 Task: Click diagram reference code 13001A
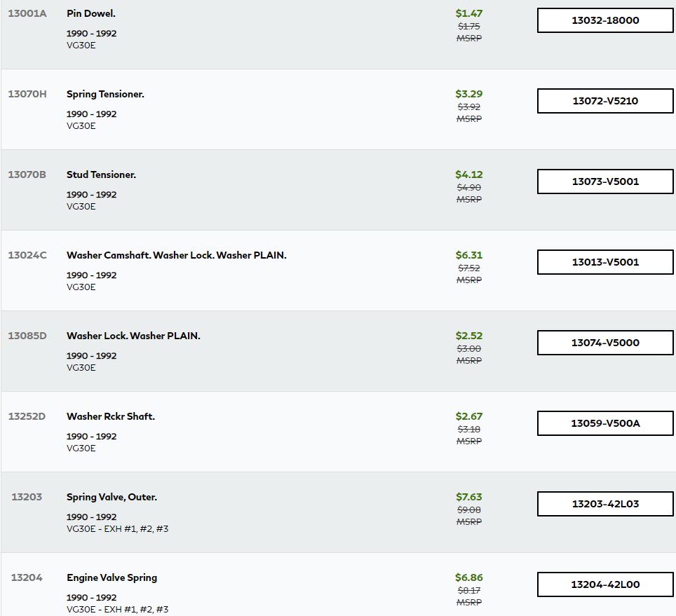coord(27,13)
